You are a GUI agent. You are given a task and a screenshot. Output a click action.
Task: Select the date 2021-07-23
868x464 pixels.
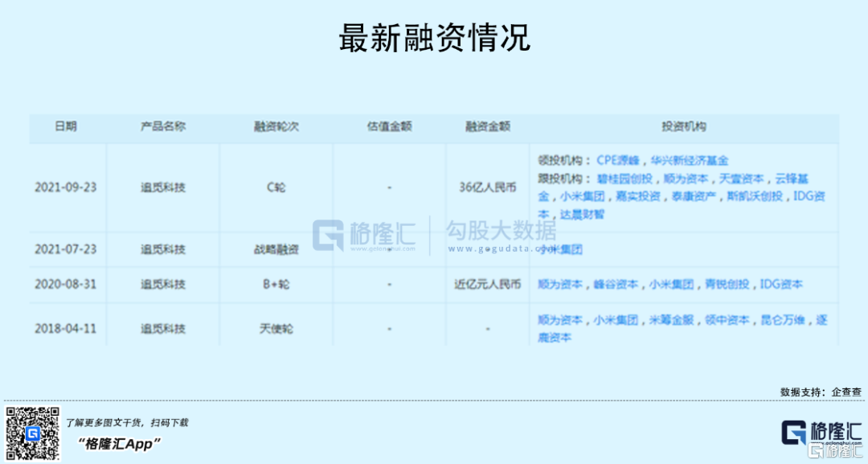click(65, 250)
